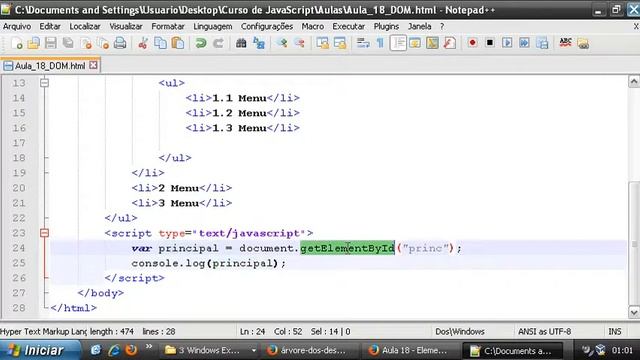Click the Paste clipboard icon
Image resolution: width=640 pixels, height=360 pixels.
(178, 43)
